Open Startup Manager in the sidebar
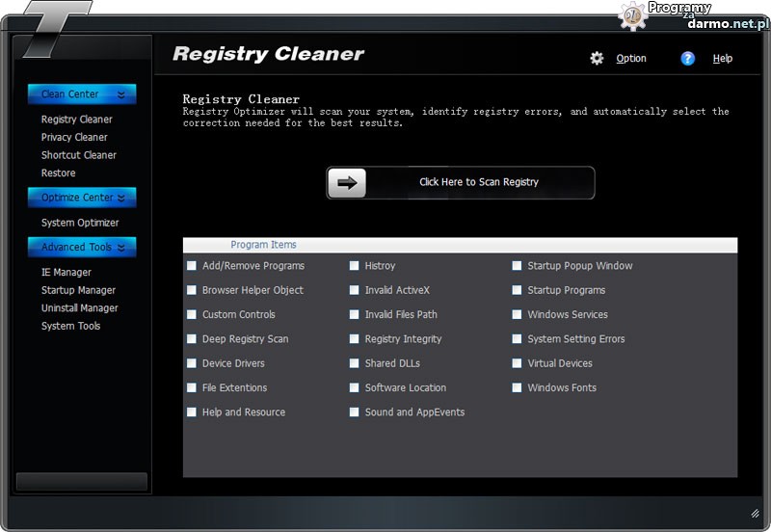 point(78,290)
